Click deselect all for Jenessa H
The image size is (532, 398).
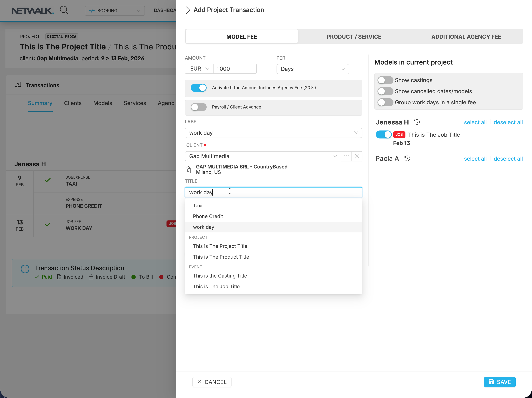508,122
